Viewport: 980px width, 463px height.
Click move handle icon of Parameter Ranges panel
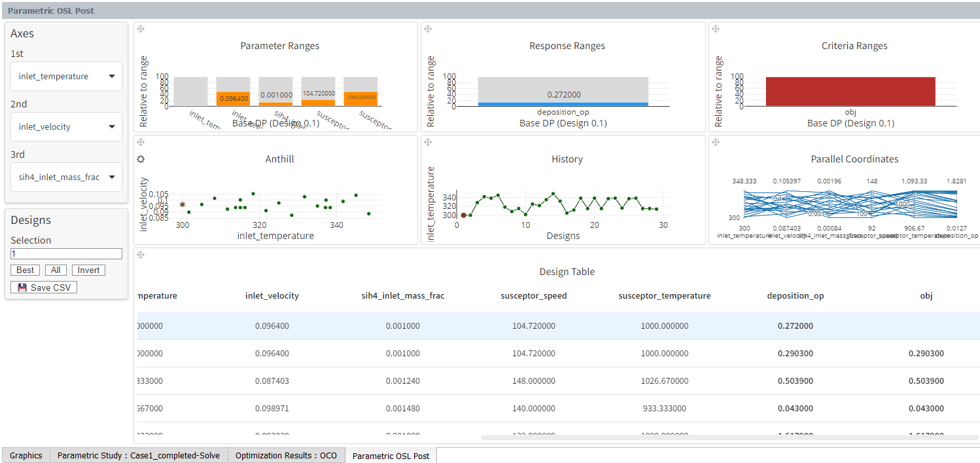(x=141, y=29)
